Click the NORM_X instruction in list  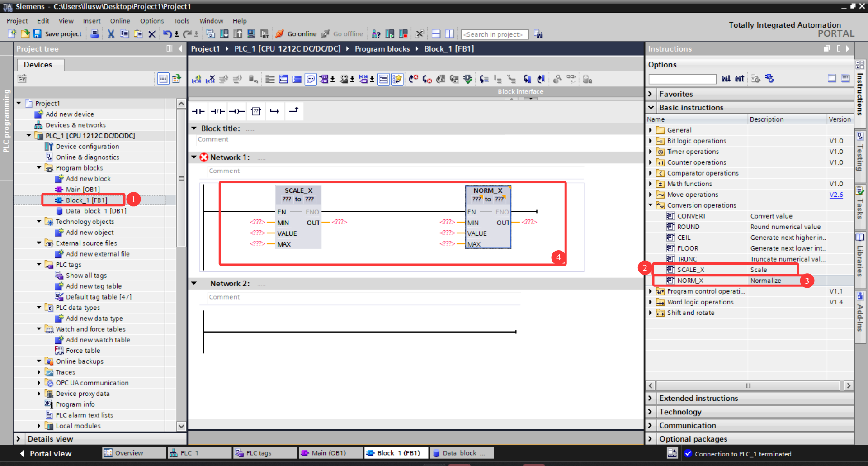[x=690, y=281]
